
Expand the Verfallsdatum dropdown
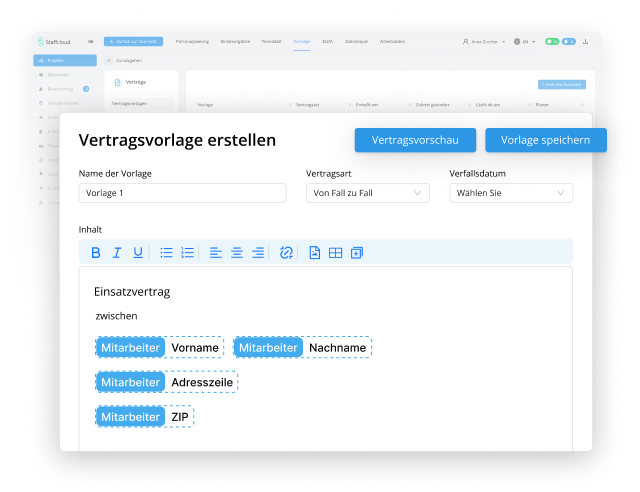click(511, 193)
